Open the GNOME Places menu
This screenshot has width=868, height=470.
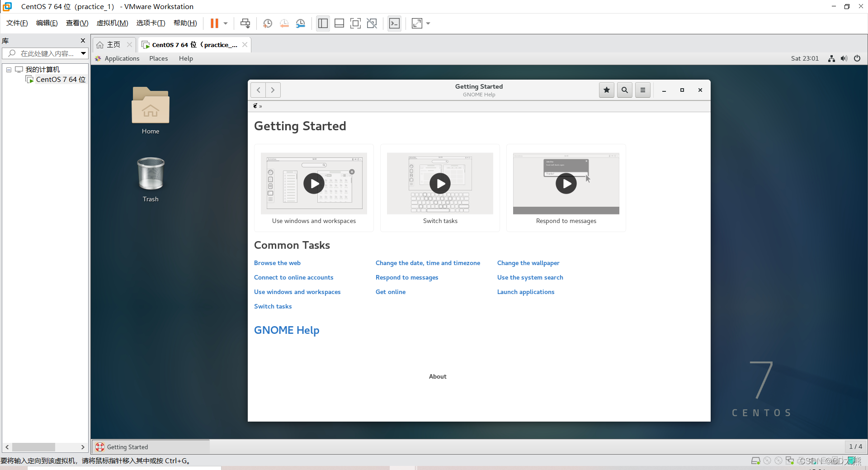(159, 58)
